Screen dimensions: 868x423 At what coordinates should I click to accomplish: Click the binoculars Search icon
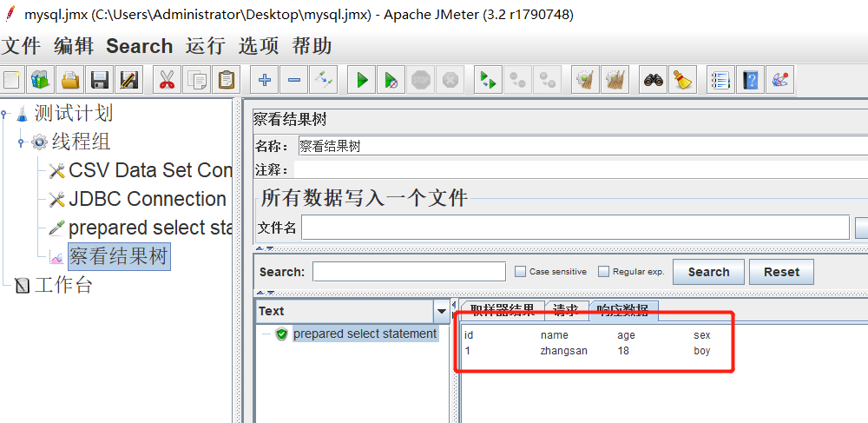point(654,80)
